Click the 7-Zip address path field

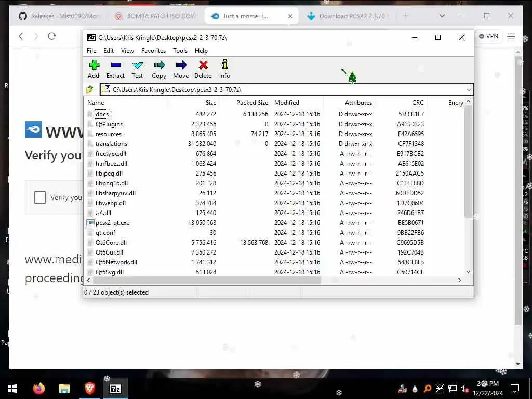[x=287, y=89]
